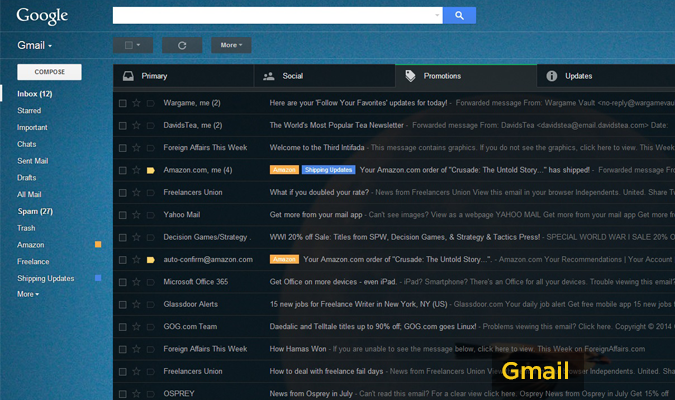Star the DavidsTea, me (2) email
675x400 pixels.
(x=136, y=125)
